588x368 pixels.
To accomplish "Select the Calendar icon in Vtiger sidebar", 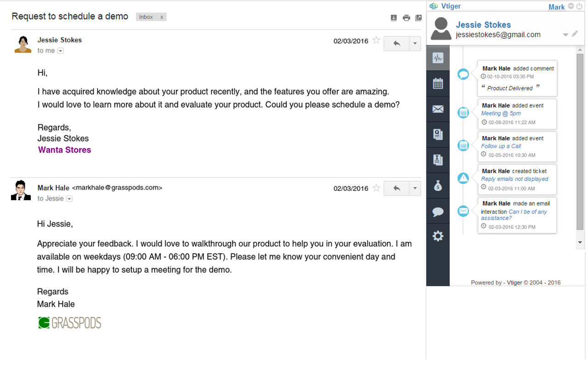I will pos(438,83).
